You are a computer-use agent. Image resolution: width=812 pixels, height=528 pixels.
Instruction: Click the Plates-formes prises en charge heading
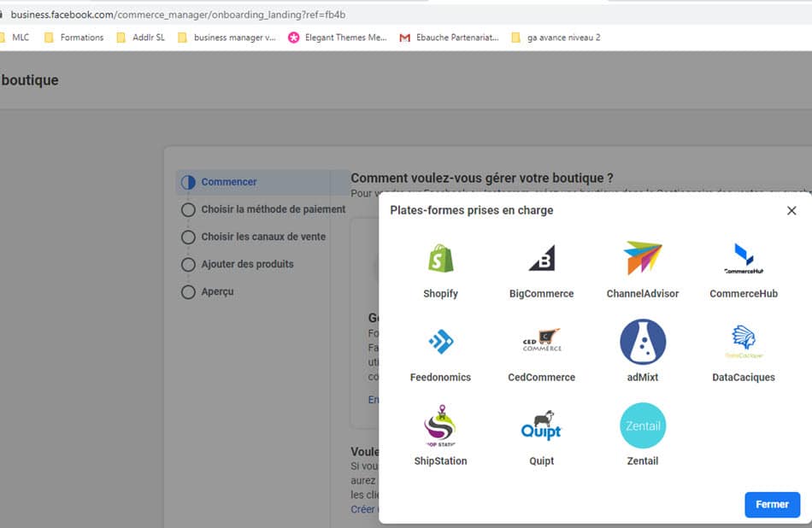coord(472,210)
